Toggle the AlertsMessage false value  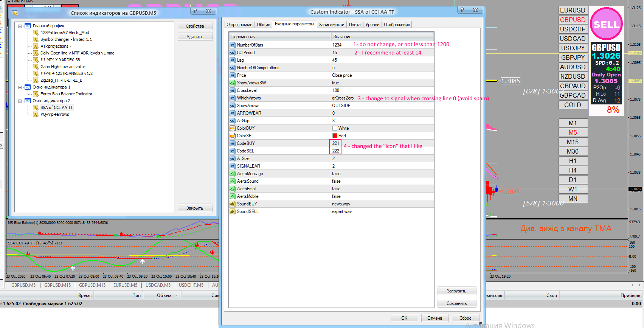pyautogui.click(x=336, y=174)
